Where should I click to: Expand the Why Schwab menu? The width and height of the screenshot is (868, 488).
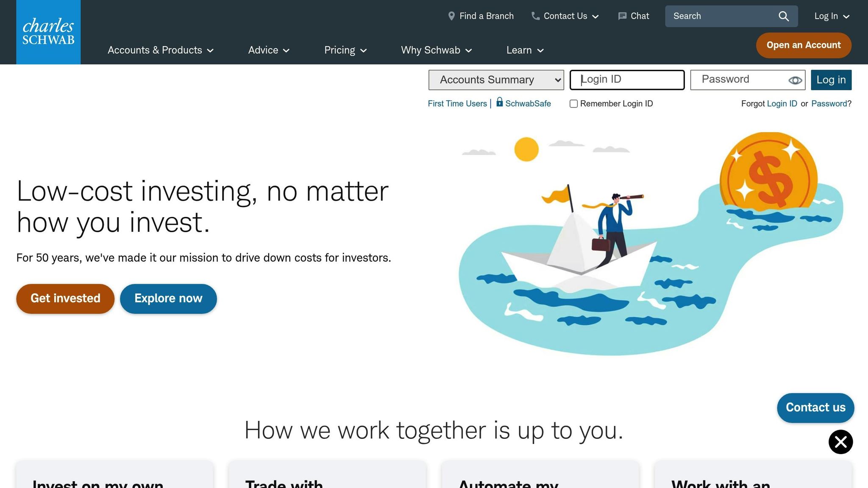click(x=437, y=50)
